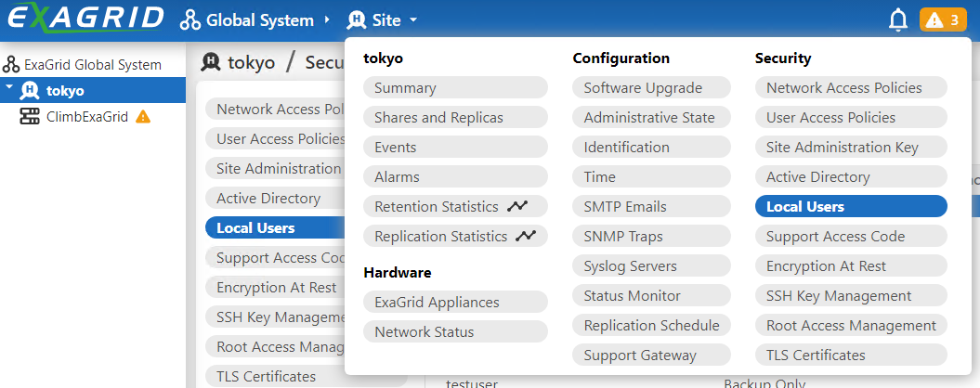
Task: Open SNMP Traps configuration
Action: (x=651, y=236)
